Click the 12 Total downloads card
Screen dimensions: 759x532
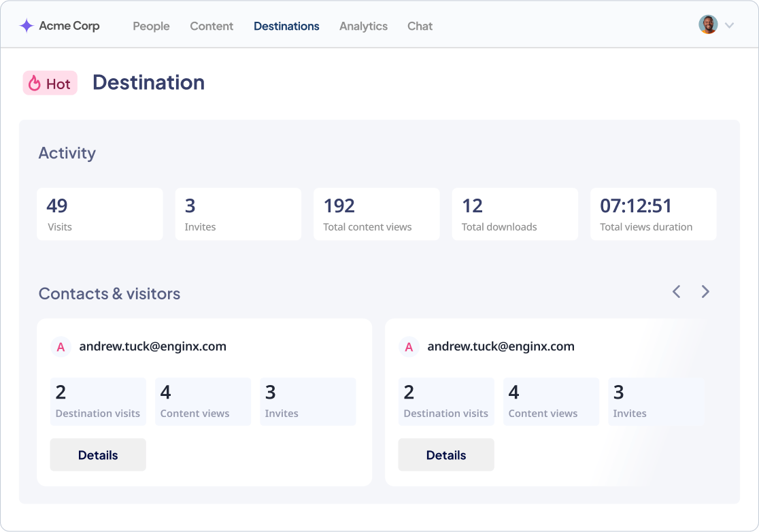point(515,214)
